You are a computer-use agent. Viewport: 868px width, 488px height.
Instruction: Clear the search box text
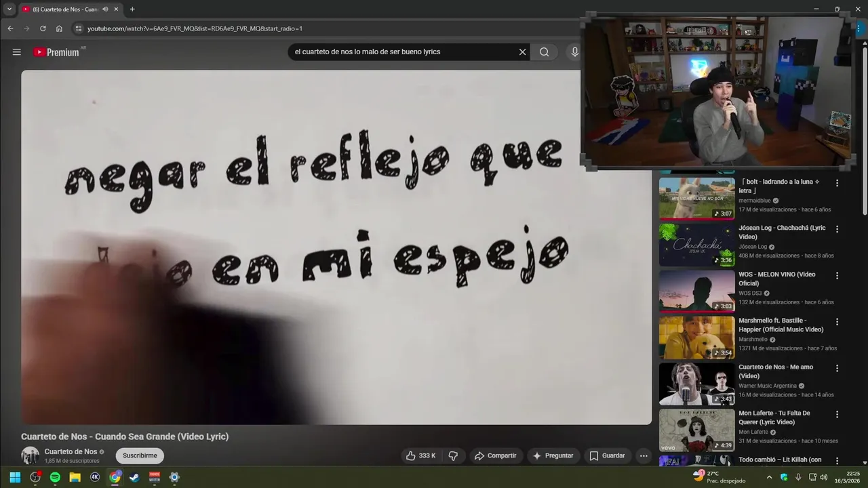(x=522, y=52)
